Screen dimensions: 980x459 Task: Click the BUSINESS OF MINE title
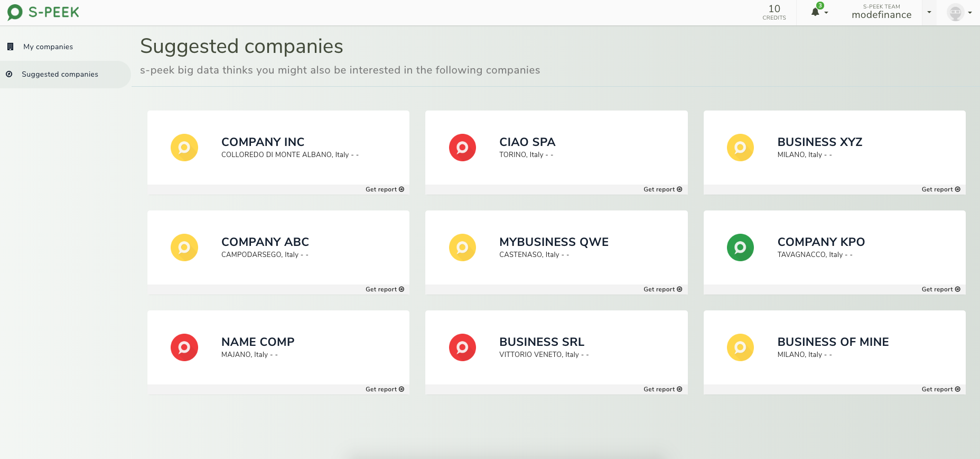pos(833,342)
